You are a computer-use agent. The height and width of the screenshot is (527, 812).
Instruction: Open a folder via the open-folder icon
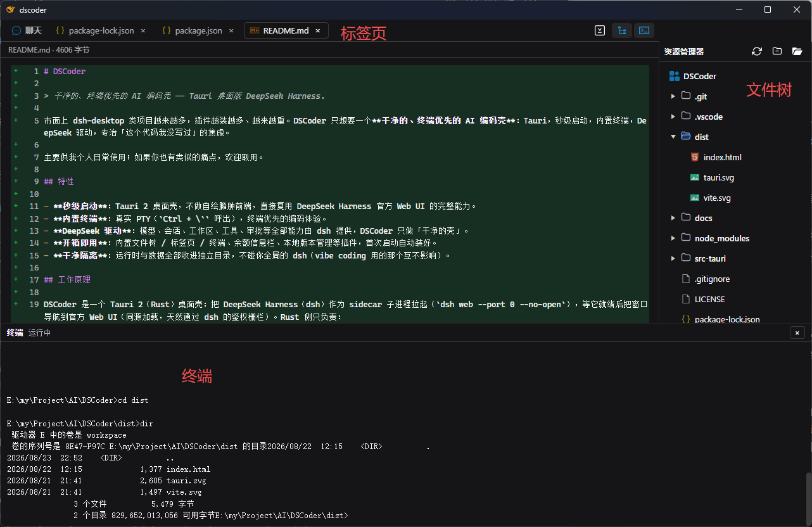point(797,51)
